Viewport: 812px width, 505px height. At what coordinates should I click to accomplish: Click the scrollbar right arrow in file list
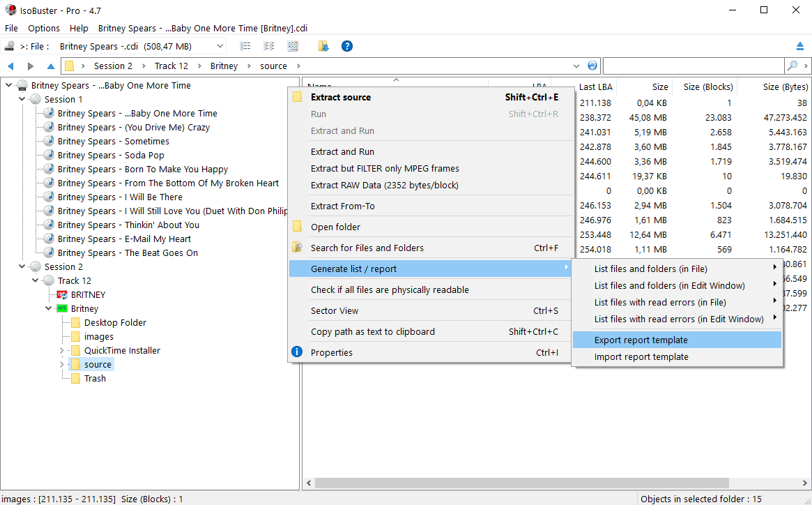click(x=805, y=483)
